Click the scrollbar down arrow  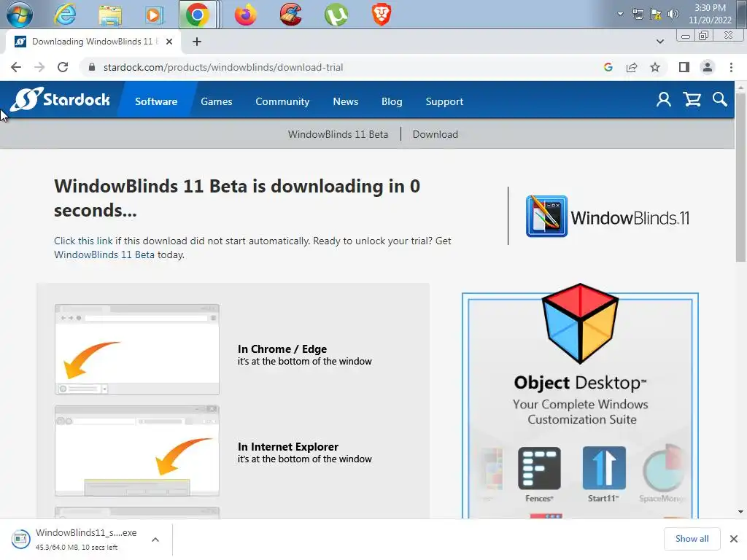point(740,513)
